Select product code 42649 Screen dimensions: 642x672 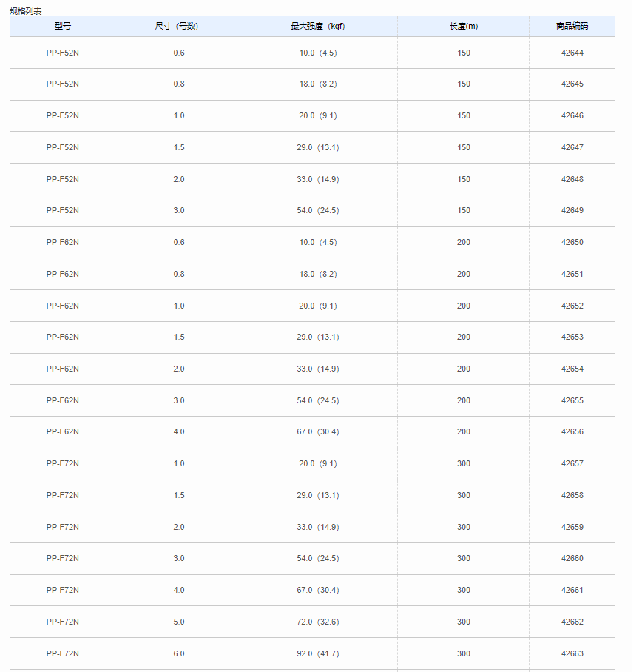(572, 210)
